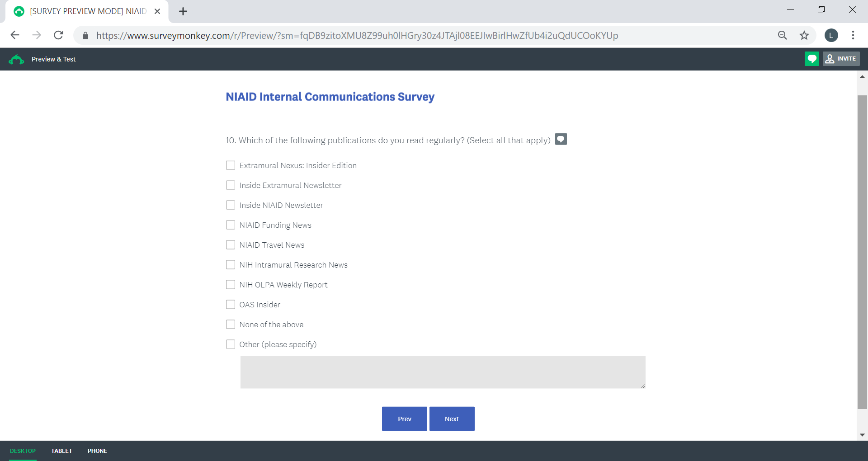This screenshot has width=868, height=461.
Task: Click the question 10 comment bubble icon
Action: 561,139
